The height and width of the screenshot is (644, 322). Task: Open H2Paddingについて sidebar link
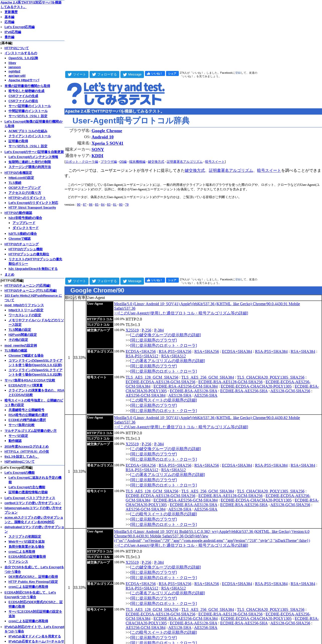(20, 462)
